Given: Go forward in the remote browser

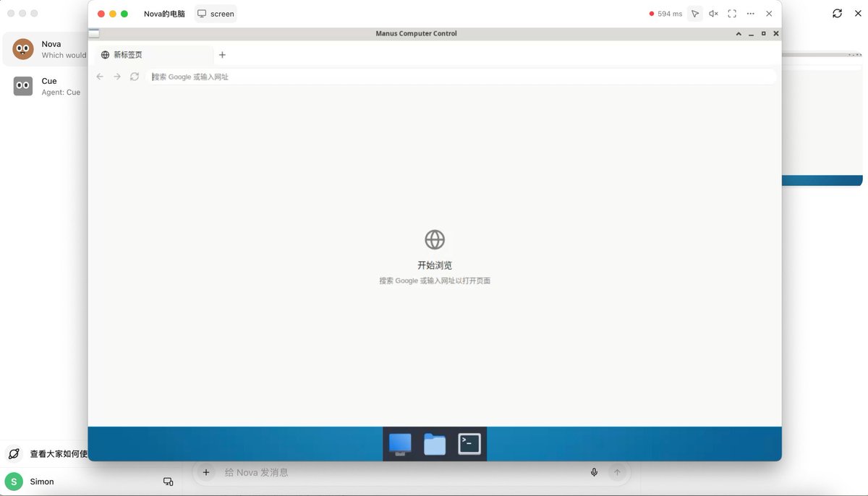Looking at the screenshot, I should (x=117, y=77).
